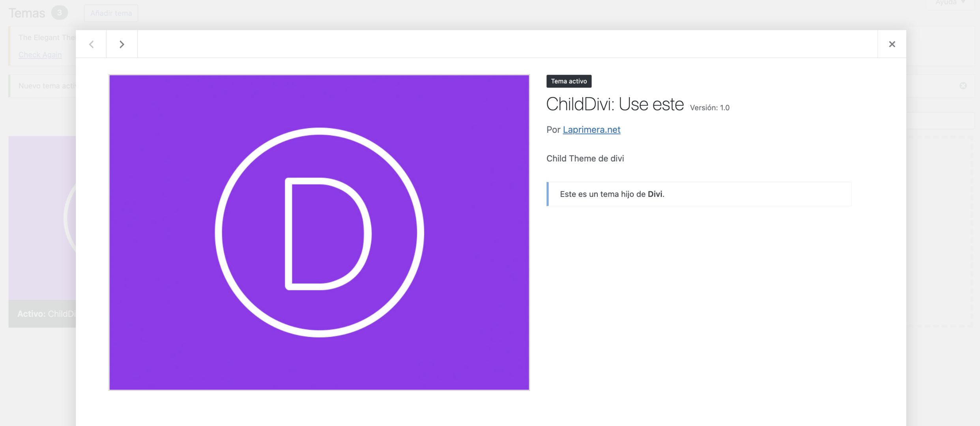Click the Tema activo badge

tap(569, 81)
